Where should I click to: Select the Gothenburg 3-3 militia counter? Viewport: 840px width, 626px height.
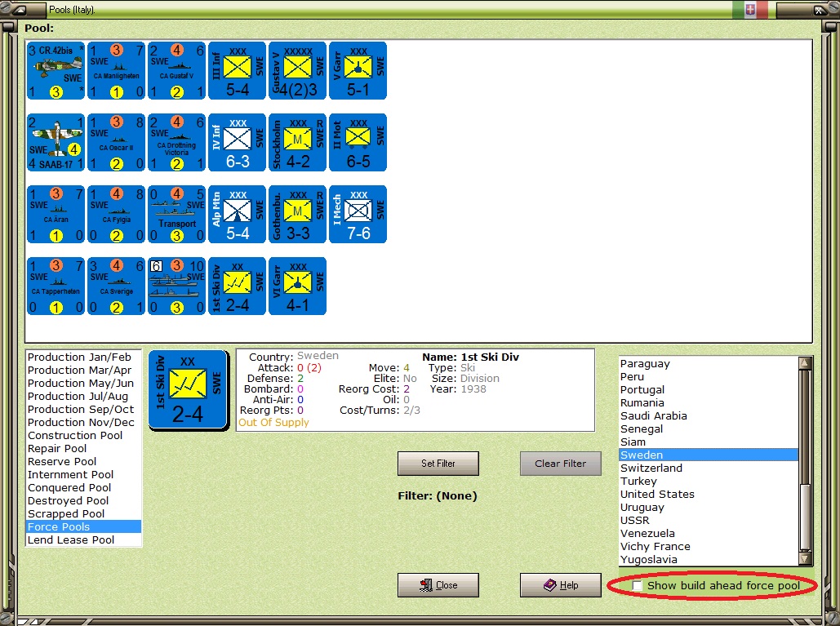[x=298, y=214]
